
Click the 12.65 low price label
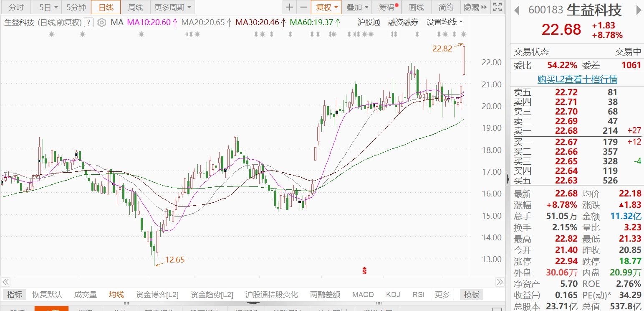point(174,260)
